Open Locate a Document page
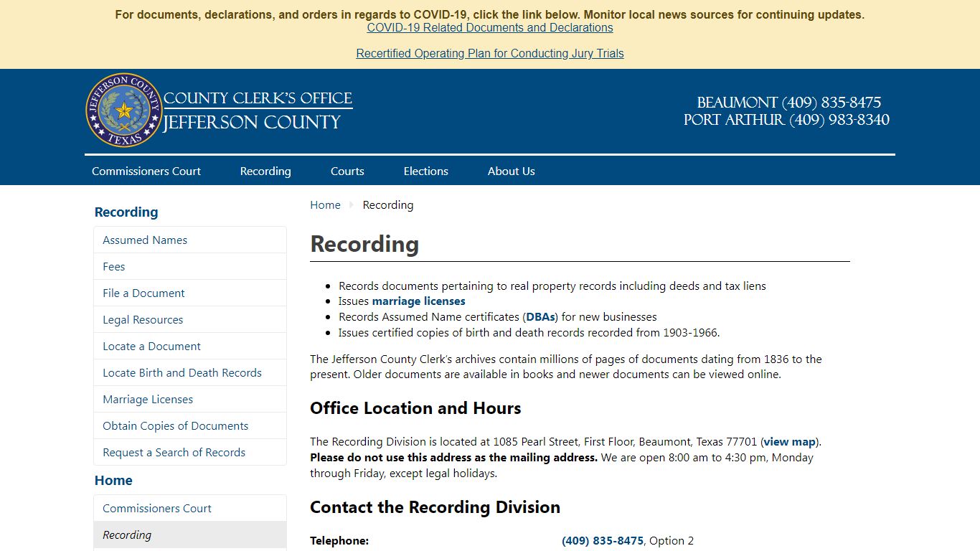This screenshot has width=980, height=551. [151, 346]
